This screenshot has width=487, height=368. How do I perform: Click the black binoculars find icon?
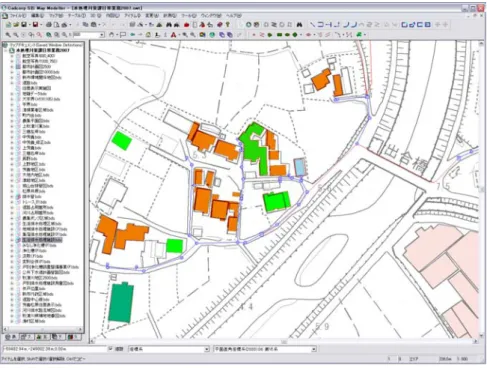tap(299, 25)
